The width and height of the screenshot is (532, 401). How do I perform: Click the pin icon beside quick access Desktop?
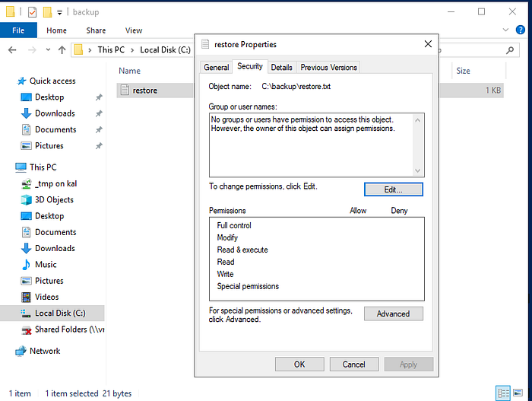click(x=99, y=97)
